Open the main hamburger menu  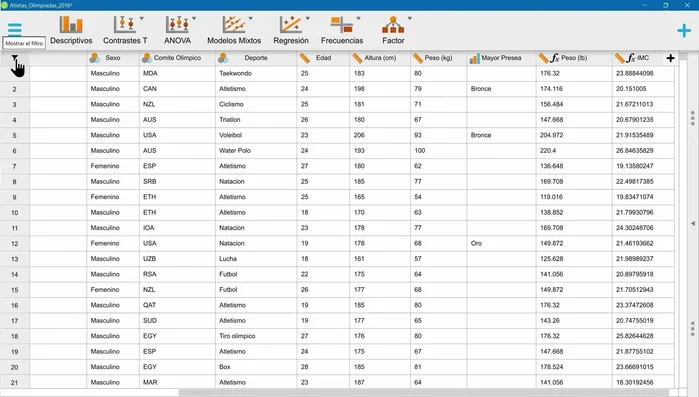click(15, 29)
